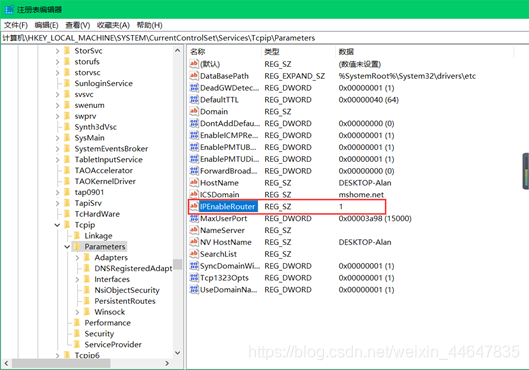Collapse the Tcpip tree node
529x370 pixels.
[x=57, y=225]
